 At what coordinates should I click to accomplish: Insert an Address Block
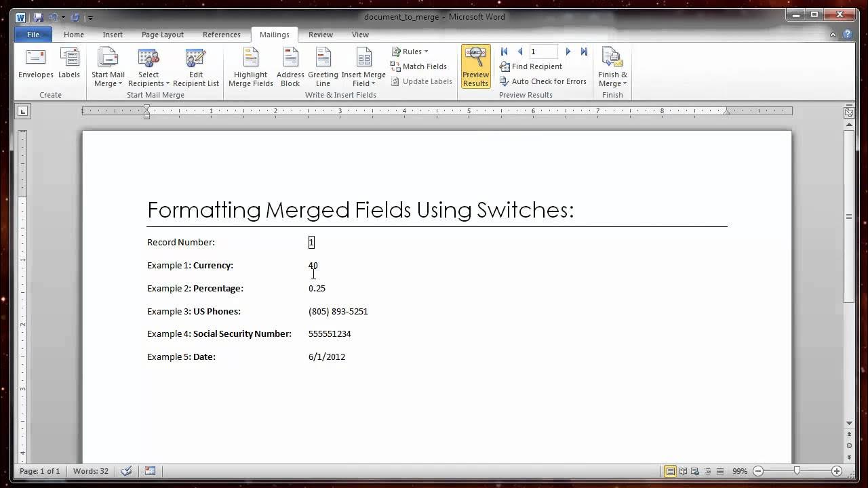(x=290, y=67)
